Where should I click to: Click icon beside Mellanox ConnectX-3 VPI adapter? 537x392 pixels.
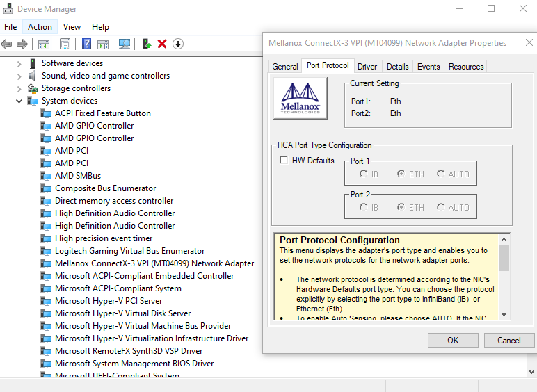(x=46, y=263)
